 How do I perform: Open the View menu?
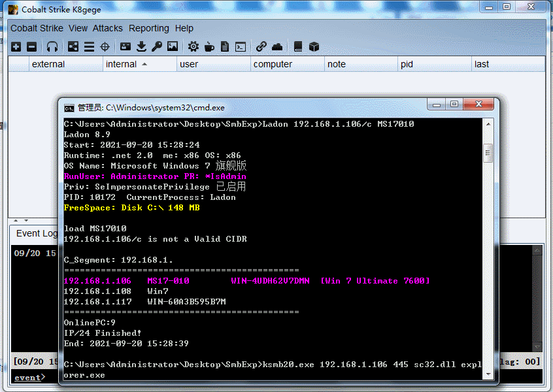(x=78, y=28)
